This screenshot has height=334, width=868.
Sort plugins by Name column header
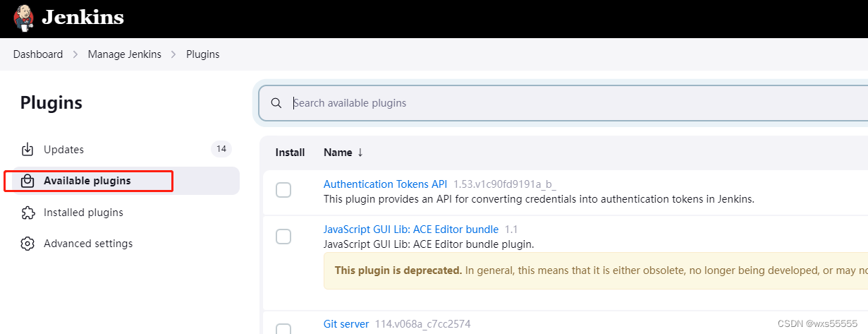343,152
